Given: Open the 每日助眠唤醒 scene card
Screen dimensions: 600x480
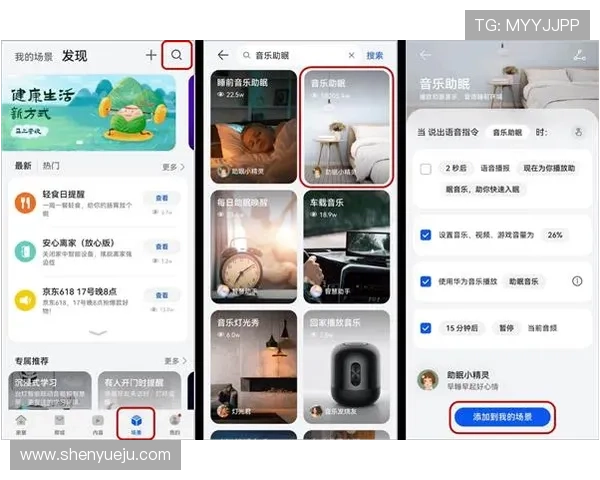Looking at the screenshot, I should (254, 247).
